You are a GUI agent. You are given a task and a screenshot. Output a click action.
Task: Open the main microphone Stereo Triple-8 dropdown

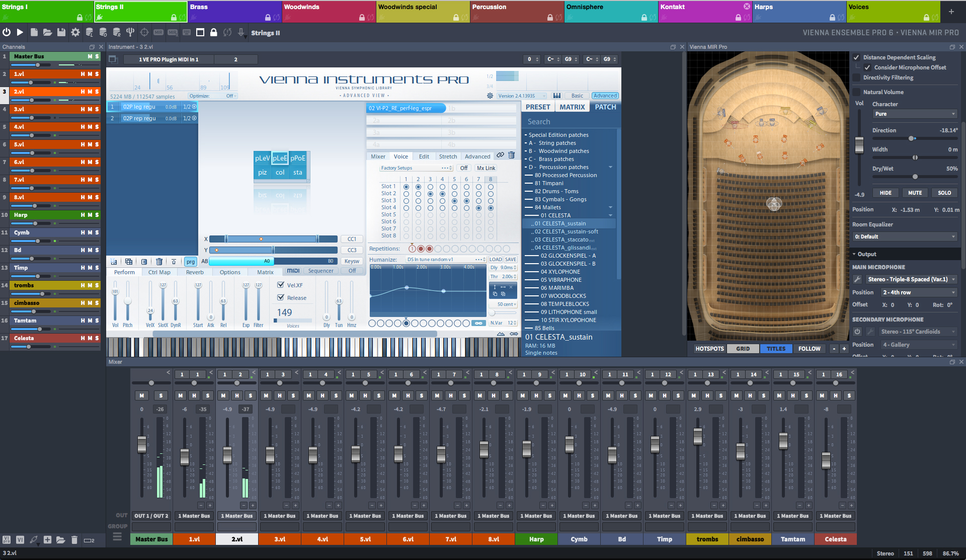coord(911,279)
